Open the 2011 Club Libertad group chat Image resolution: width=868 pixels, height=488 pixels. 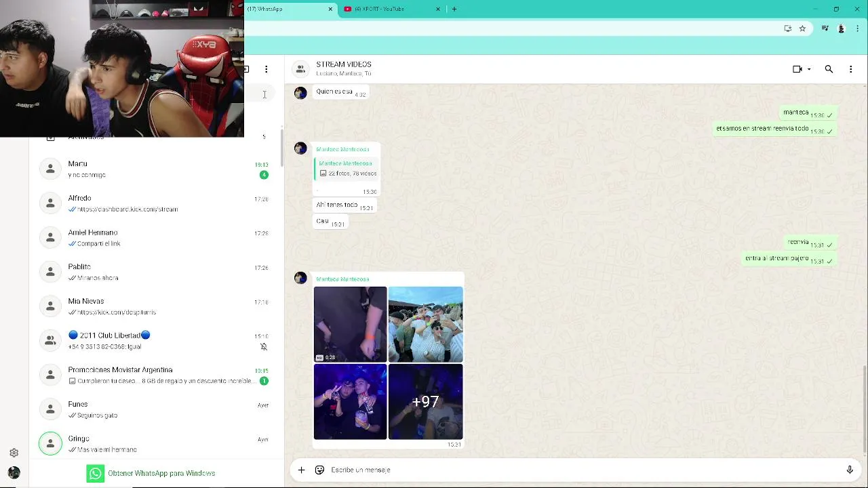156,340
